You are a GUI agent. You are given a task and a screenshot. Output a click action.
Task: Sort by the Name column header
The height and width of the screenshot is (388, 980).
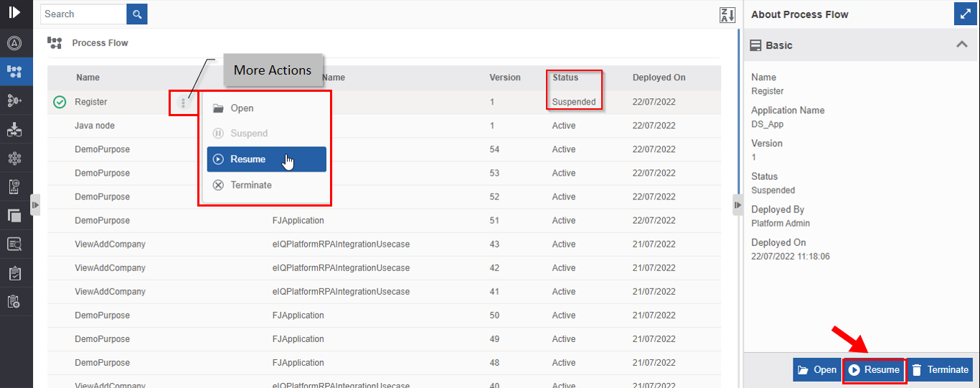coord(88,77)
